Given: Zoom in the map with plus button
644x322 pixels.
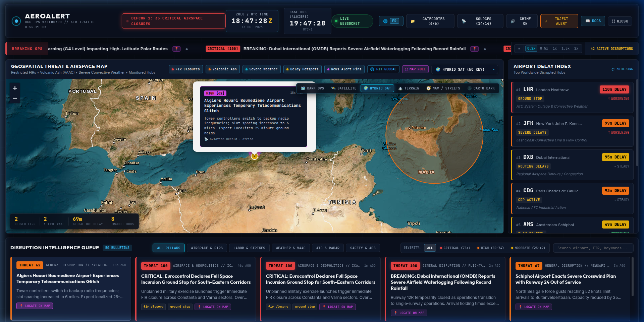Looking at the screenshot, I should [x=15, y=88].
